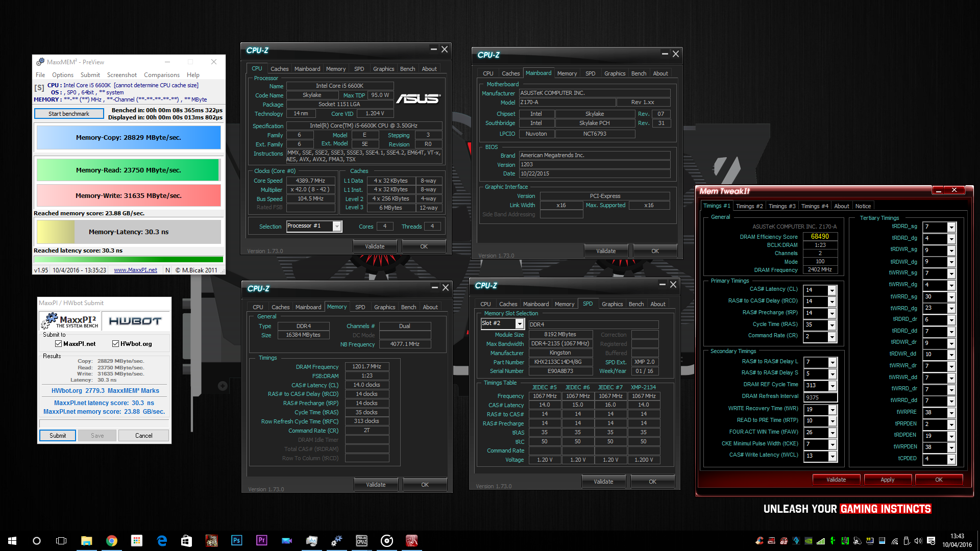Image resolution: width=980 pixels, height=551 pixels.
Task: Switch to Timings #2 tab in Mem TweakIt
Action: coord(749,206)
